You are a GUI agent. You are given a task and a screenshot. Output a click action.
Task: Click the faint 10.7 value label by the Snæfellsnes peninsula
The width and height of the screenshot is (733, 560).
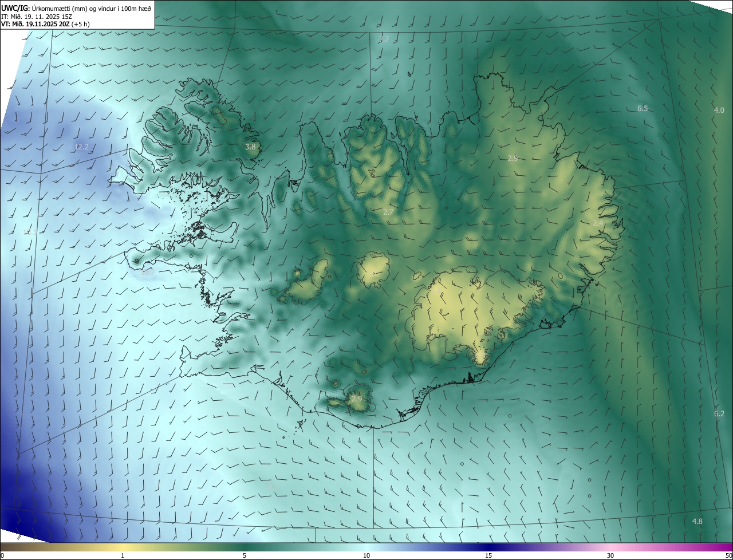[147, 273]
